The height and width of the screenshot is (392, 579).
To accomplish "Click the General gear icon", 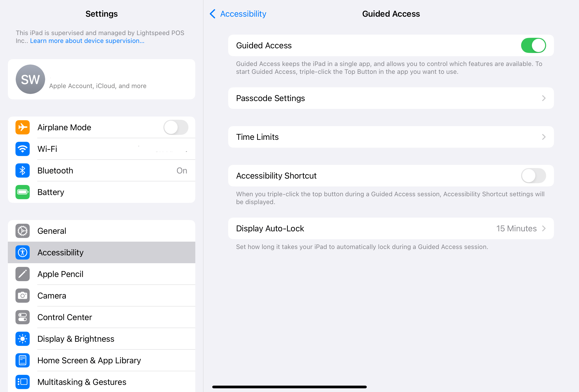I will (x=22, y=231).
